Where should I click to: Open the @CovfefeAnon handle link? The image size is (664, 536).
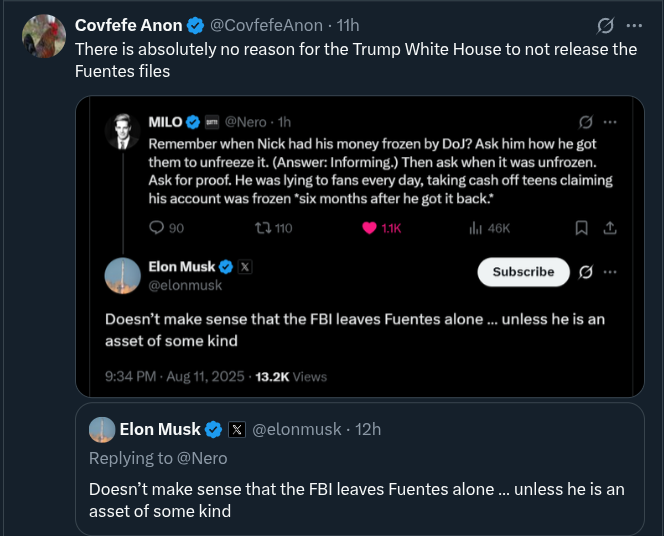[x=266, y=25]
